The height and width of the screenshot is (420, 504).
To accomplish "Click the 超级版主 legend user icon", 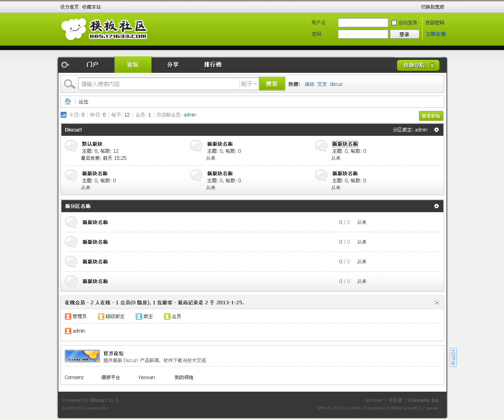I will tap(101, 316).
